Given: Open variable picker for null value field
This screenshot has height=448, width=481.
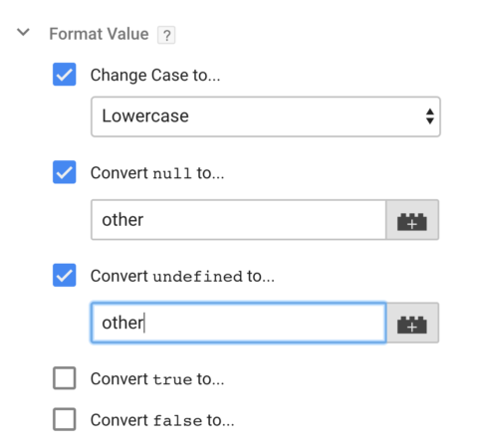Looking at the screenshot, I should click(412, 220).
